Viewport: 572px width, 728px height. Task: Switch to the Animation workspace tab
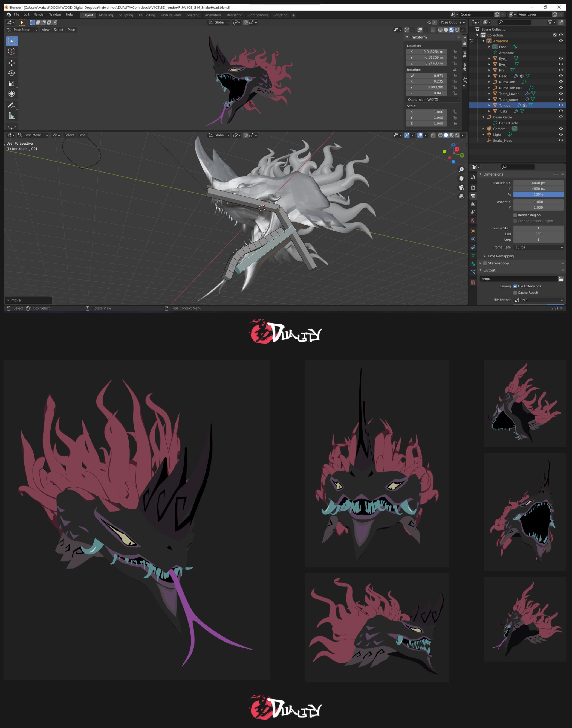pos(213,15)
